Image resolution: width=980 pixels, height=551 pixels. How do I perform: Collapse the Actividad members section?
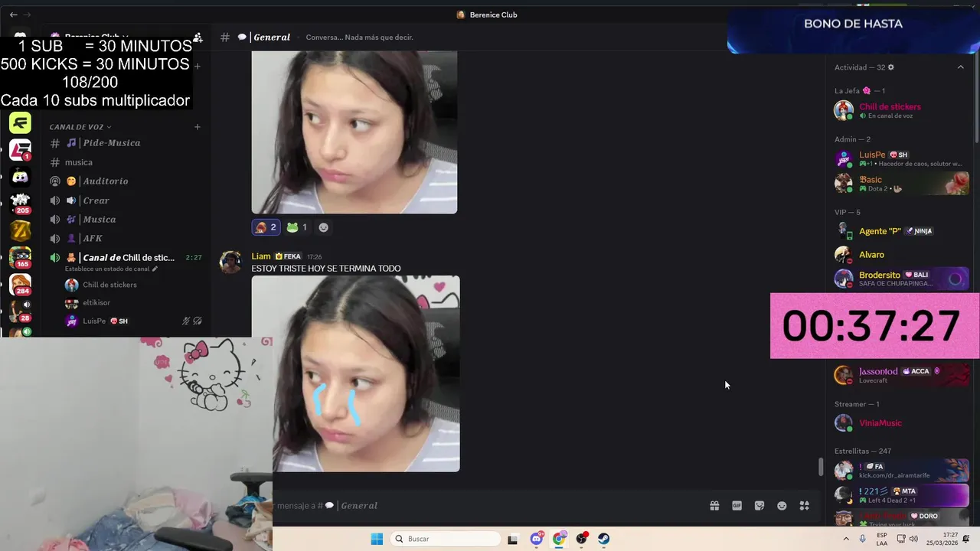960,67
